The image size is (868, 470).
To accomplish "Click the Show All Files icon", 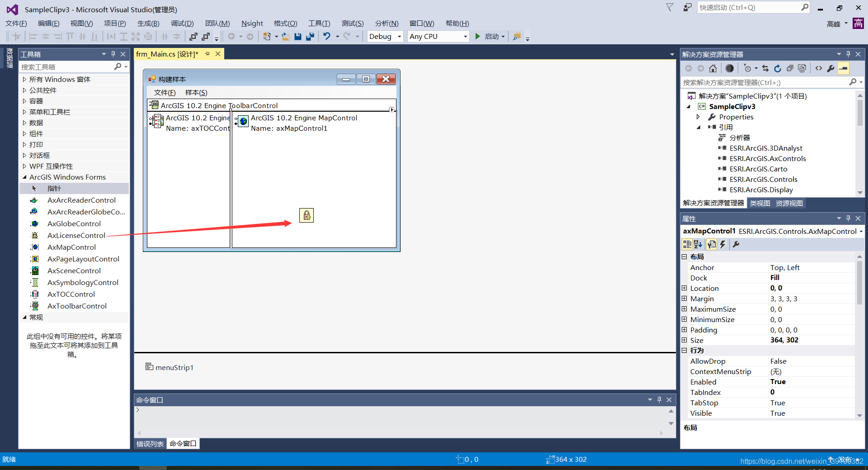I will coord(802,68).
